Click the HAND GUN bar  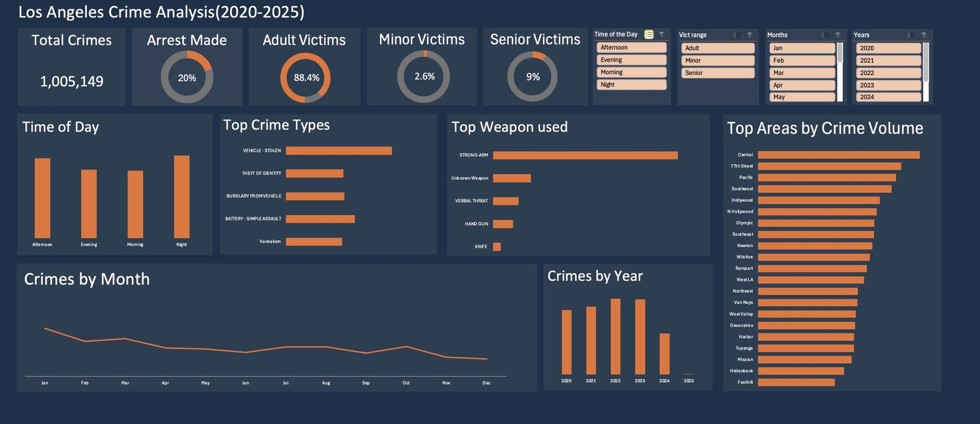click(503, 224)
